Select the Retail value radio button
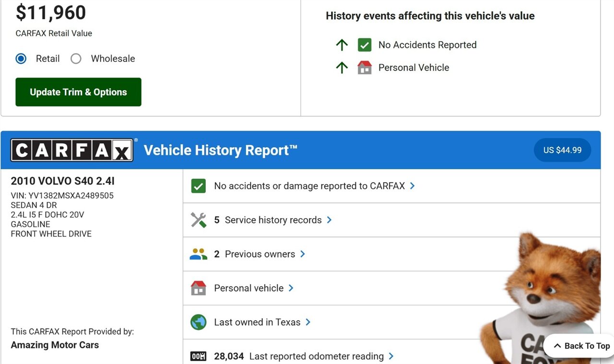614x364 pixels. click(x=21, y=59)
